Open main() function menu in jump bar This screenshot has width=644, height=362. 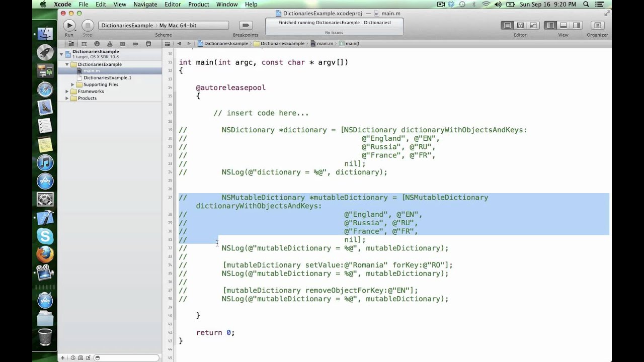coord(350,44)
